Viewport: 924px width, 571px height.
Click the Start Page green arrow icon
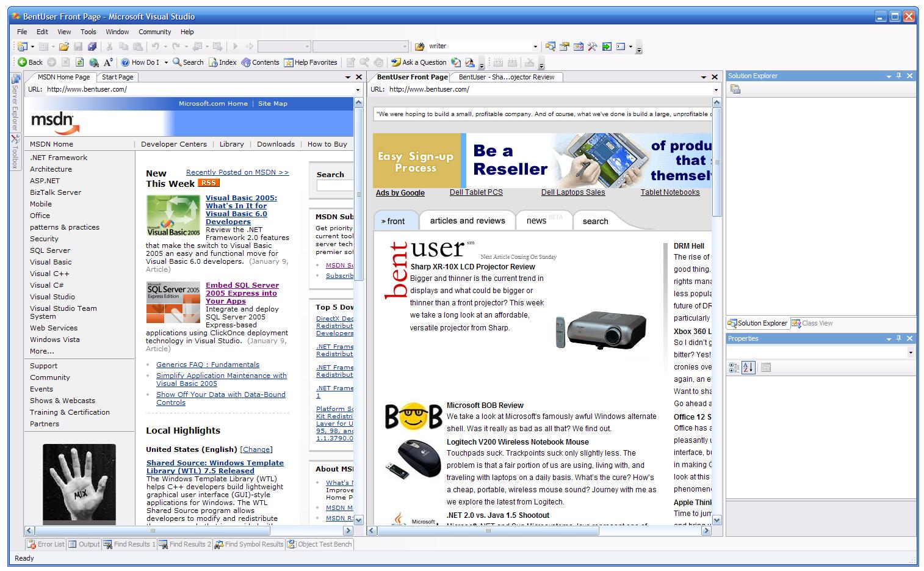(607, 46)
